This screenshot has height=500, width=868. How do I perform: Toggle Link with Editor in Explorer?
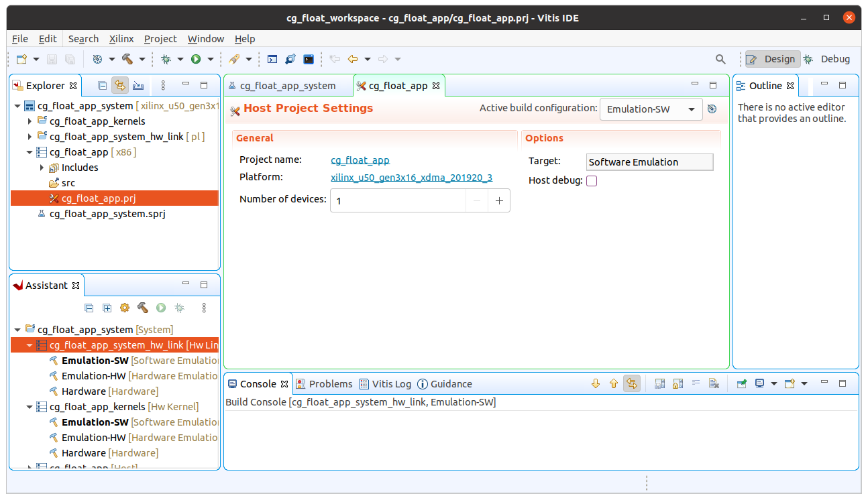click(119, 85)
